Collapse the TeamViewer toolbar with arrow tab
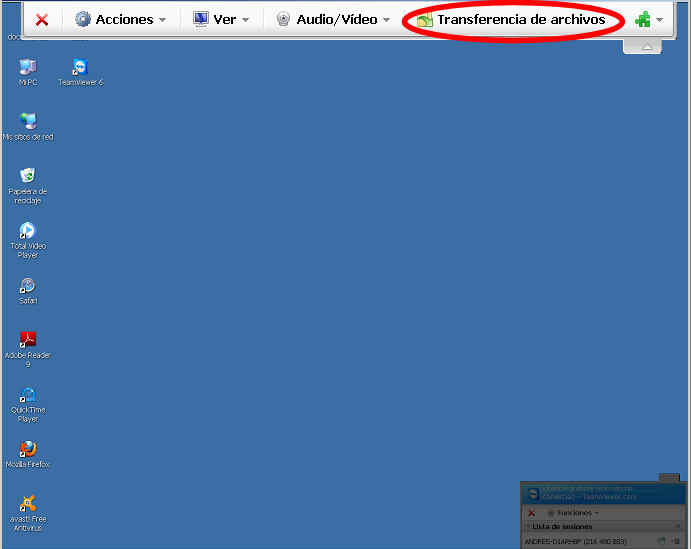The height and width of the screenshot is (549, 691). (x=646, y=47)
